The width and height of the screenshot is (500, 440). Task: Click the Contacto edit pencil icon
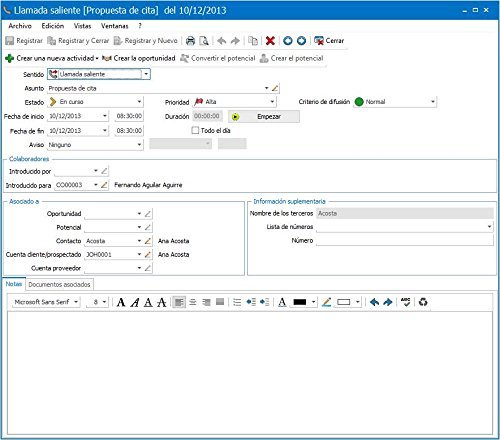pyautogui.click(x=148, y=241)
